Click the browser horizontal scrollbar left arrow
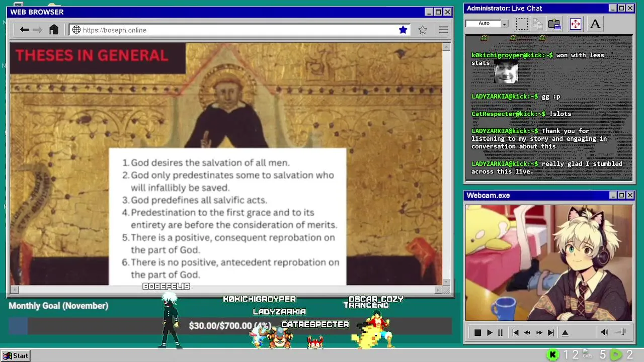The width and height of the screenshot is (644, 362). pos(14,290)
